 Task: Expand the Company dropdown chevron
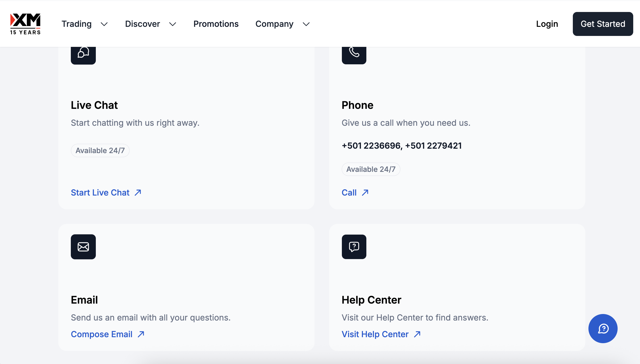point(306,24)
